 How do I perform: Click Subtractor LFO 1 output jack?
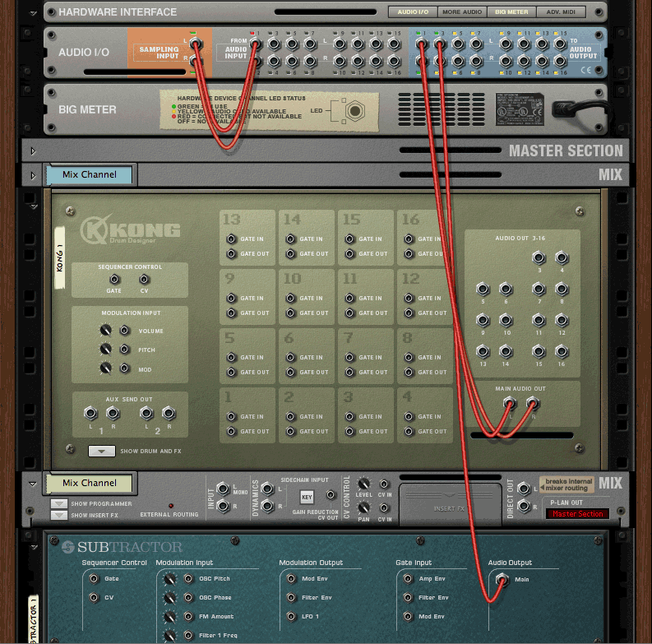point(291,616)
